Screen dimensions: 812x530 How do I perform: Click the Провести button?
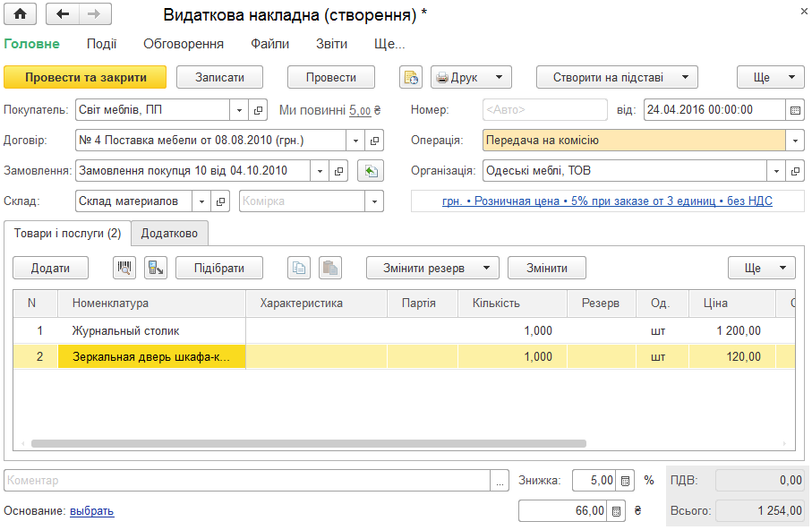331,77
